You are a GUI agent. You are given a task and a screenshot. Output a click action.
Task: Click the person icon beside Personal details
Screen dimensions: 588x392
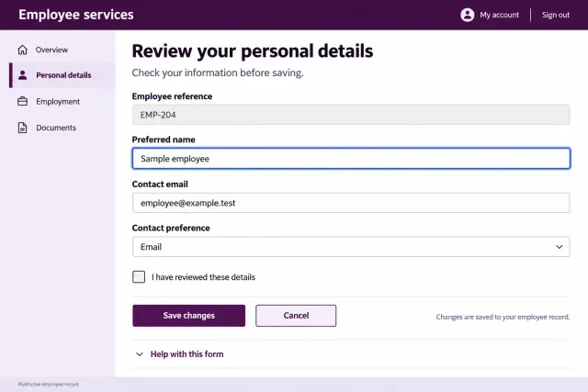22,75
